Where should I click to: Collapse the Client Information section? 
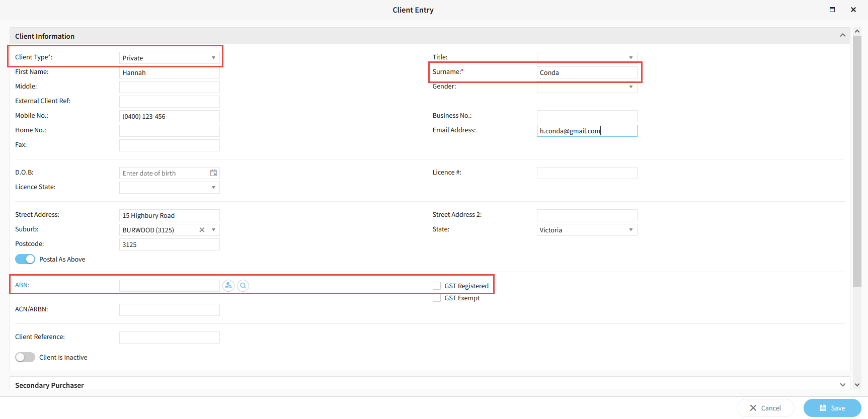[842, 35]
